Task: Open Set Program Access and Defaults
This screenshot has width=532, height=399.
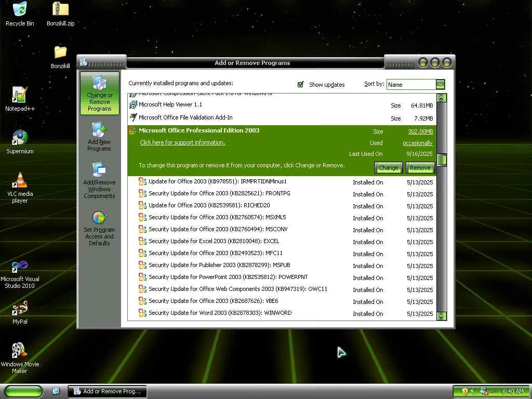Action: (99, 229)
